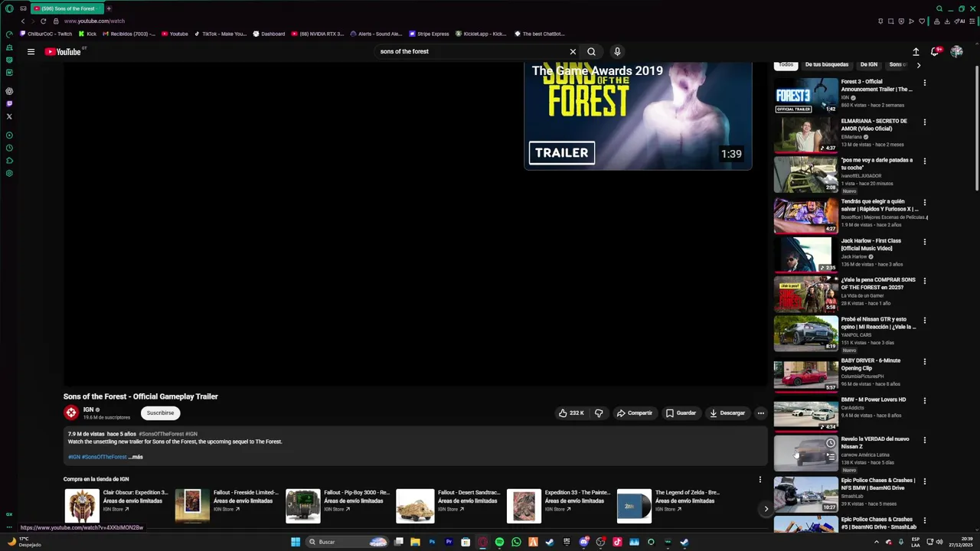Start voice search with microphone icon
The image size is (980, 551).
[617, 51]
